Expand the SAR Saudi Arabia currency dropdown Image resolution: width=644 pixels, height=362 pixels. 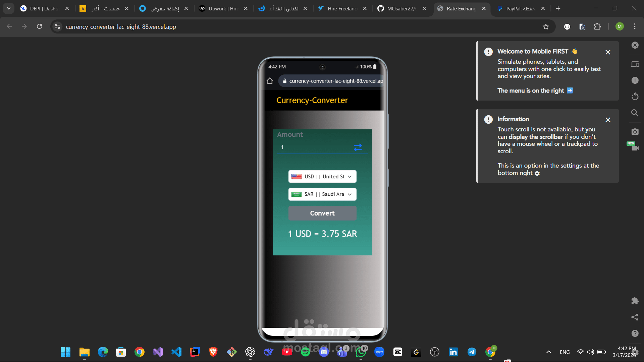click(322, 194)
